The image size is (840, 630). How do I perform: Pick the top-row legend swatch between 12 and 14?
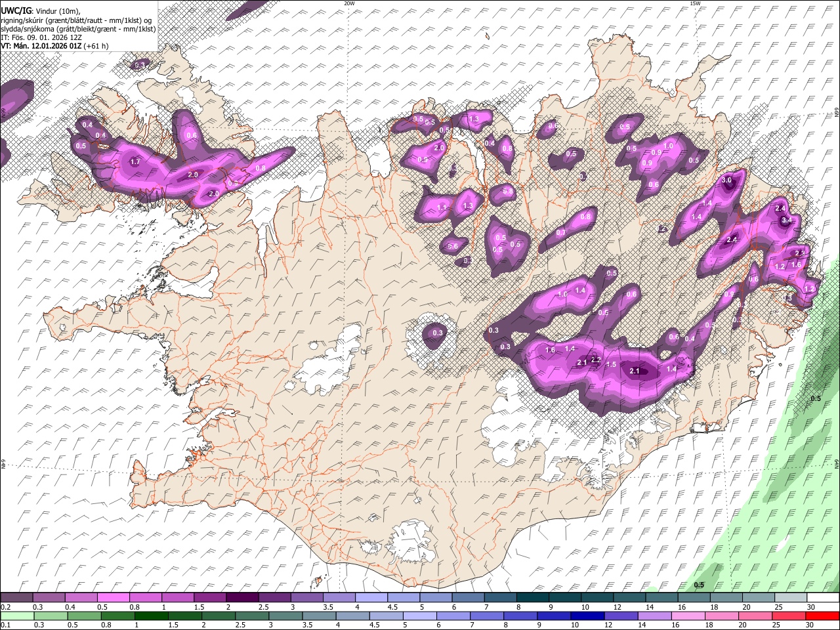(630, 598)
